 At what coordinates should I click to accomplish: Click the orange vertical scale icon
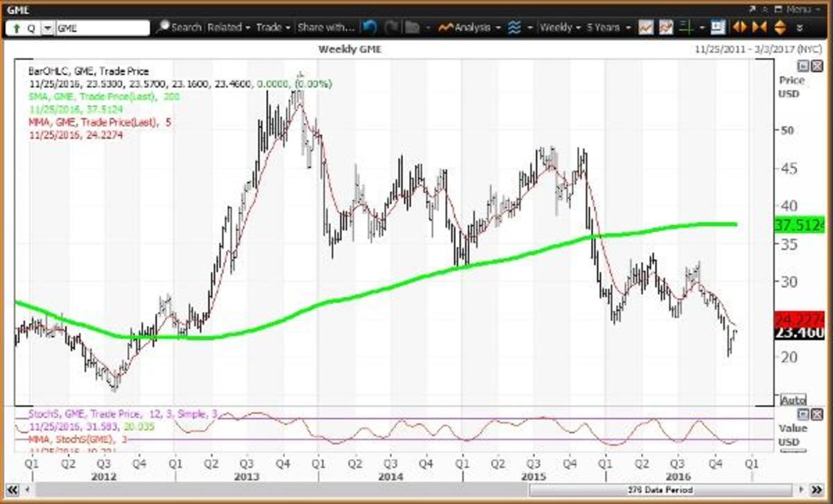click(780, 28)
